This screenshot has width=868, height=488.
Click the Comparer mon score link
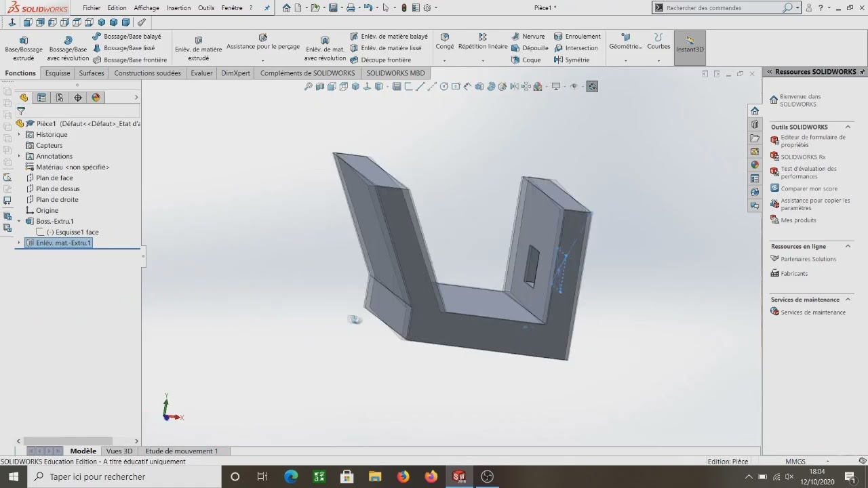tap(809, 188)
